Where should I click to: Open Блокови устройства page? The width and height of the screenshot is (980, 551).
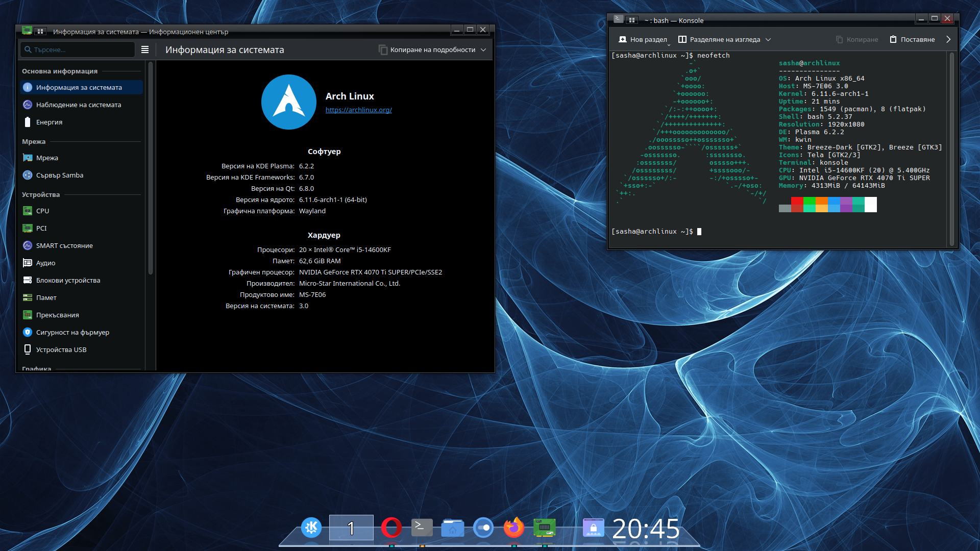click(x=82, y=280)
